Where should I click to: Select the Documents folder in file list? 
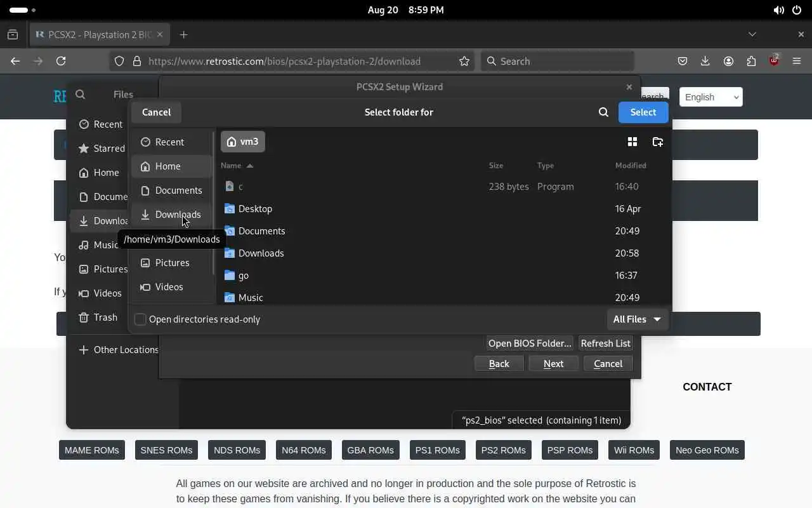[444, 231]
